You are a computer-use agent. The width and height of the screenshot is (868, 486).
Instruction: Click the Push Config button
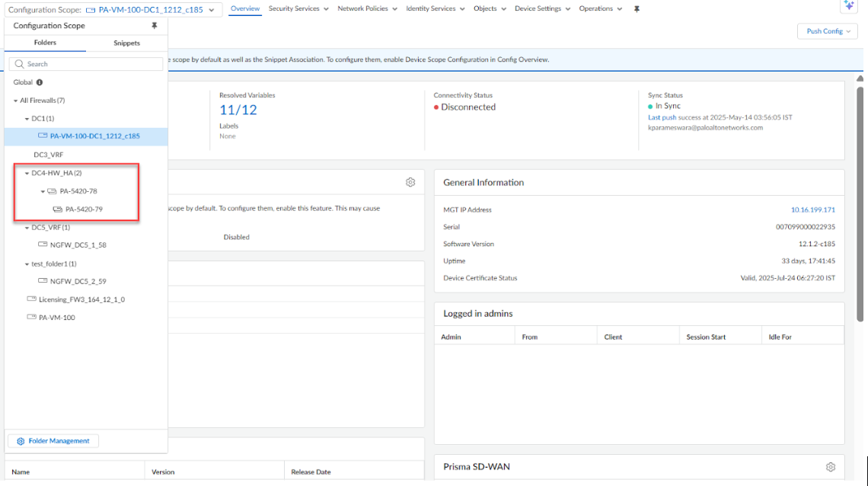[828, 31]
